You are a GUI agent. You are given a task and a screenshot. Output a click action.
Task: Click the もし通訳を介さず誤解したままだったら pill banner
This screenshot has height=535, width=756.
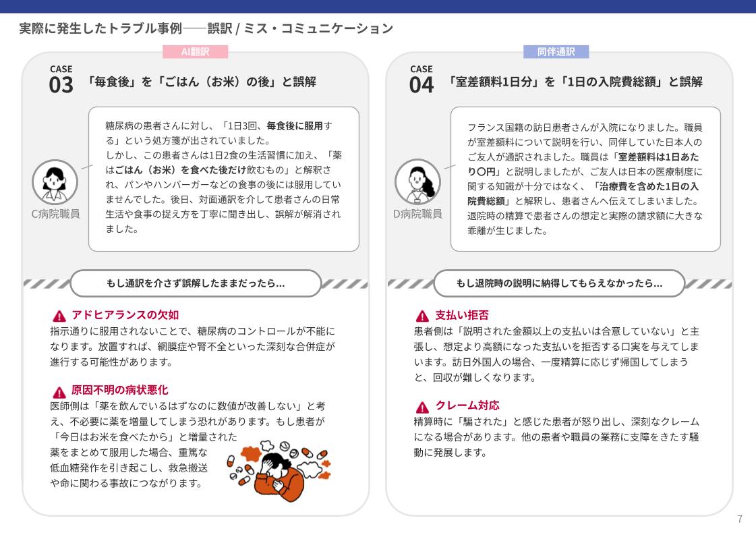pos(196,283)
